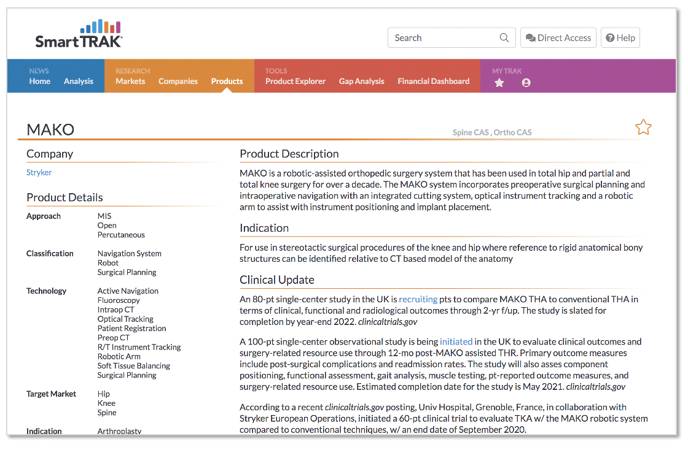This screenshot has height=450, width=688.
Task: Click 'Patient Registration' technology text
Action: 132,328
